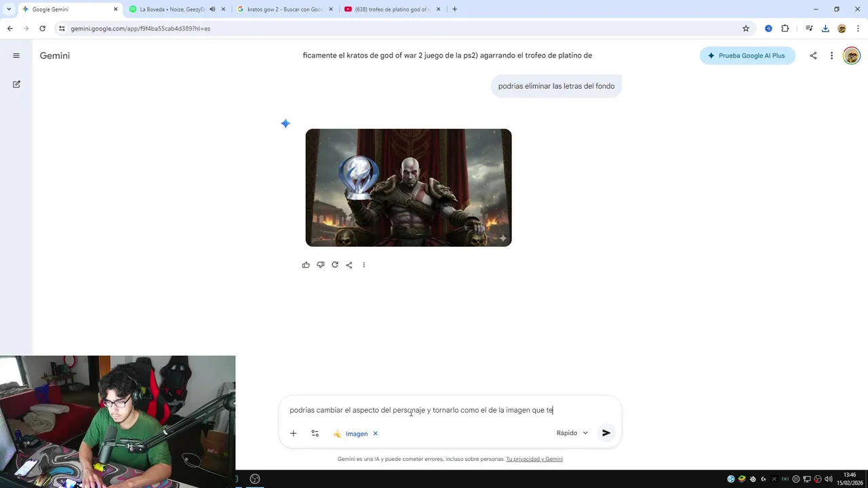Open Tu privacidad y Gemini link

coord(534,459)
